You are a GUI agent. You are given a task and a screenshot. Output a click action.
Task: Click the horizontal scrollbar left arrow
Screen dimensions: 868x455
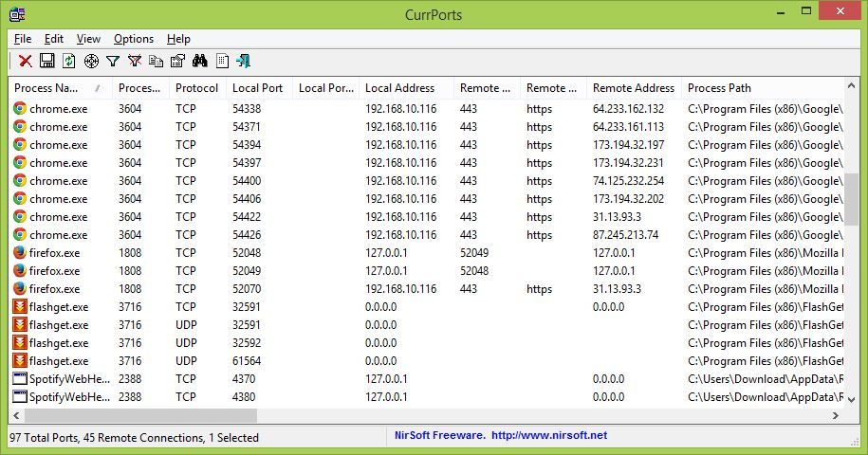(16, 415)
